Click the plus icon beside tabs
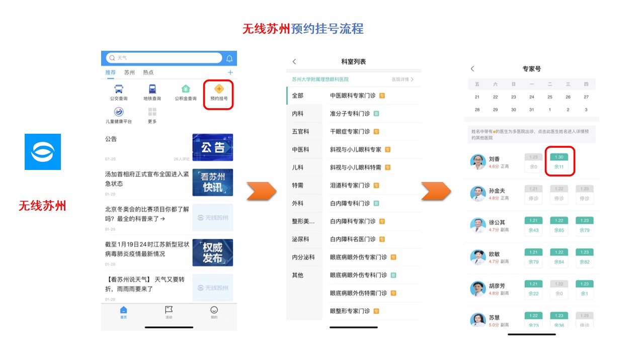Image resolution: width=644 pixels, height=362 pixels. point(230,72)
